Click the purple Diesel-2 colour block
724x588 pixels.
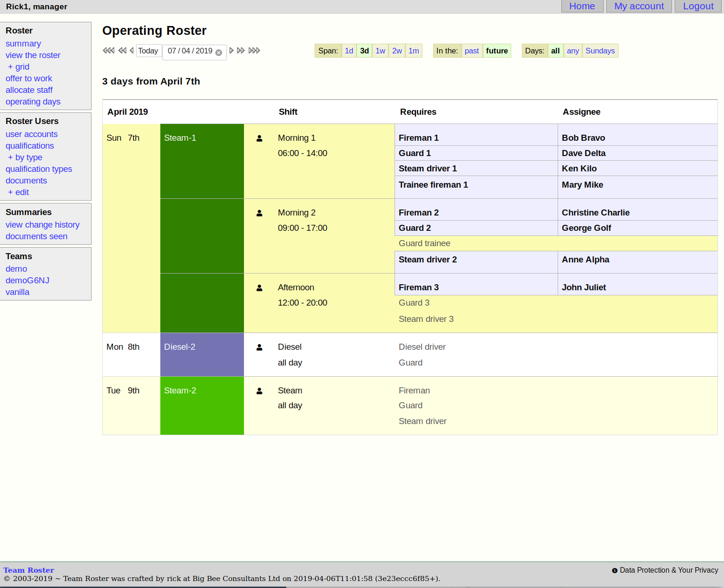202,354
